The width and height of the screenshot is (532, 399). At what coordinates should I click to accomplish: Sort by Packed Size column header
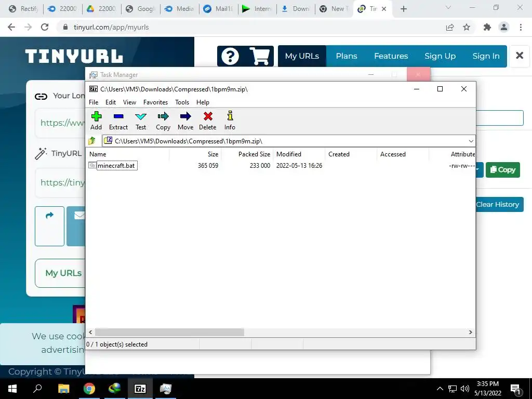(247, 154)
